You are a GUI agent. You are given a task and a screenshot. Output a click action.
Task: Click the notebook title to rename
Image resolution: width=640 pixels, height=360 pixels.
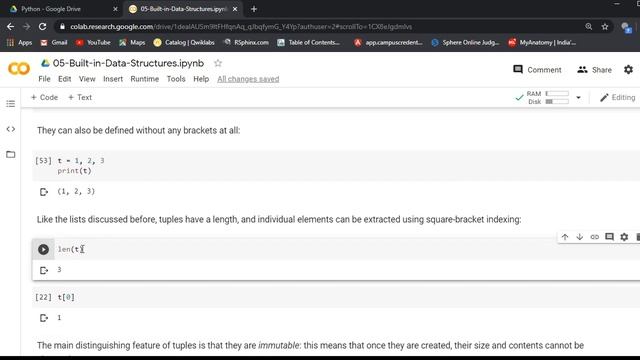click(x=128, y=63)
